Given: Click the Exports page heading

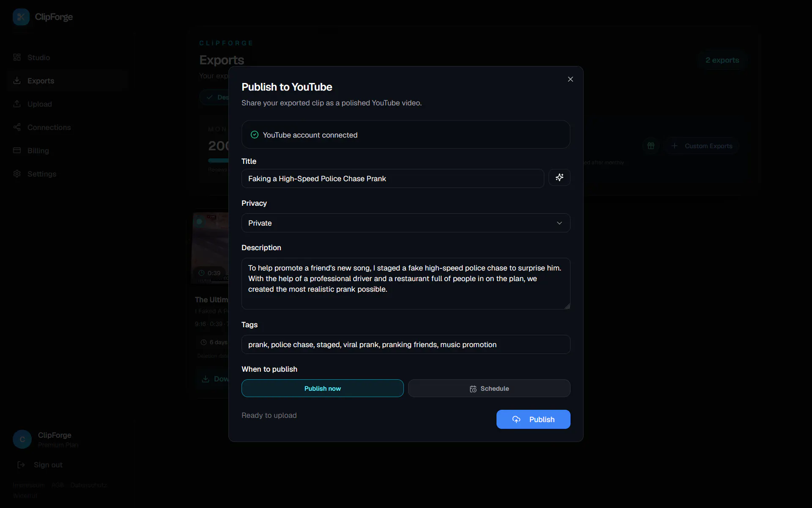Looking at the screenshot, I should click(x=222, y=60).
